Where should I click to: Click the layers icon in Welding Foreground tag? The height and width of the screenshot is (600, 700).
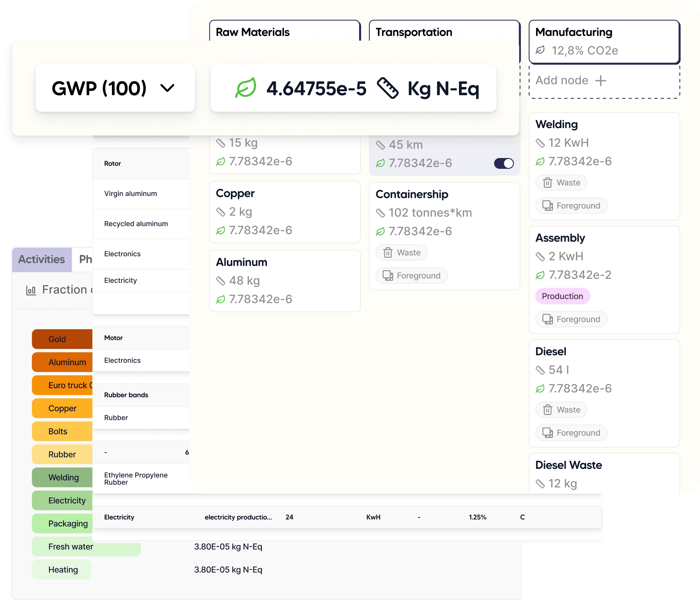pos(547,205)
